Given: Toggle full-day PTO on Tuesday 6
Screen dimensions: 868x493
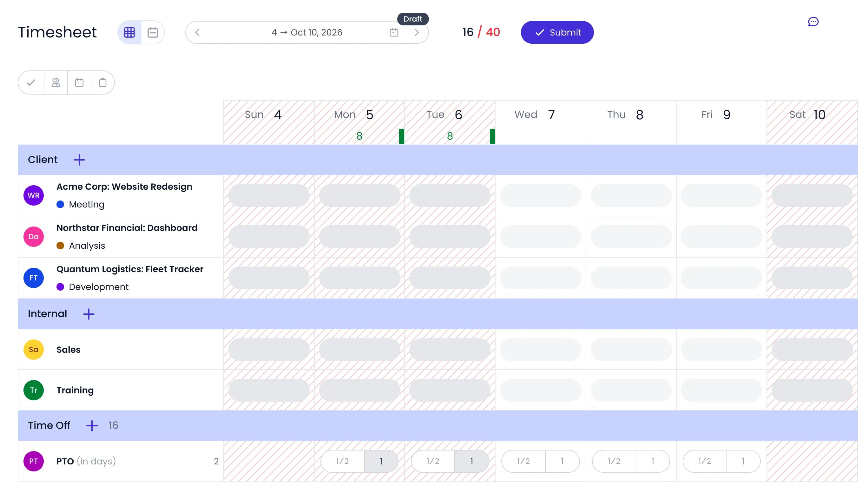Looking at the screenshot, I should click(x=471, y=461).
